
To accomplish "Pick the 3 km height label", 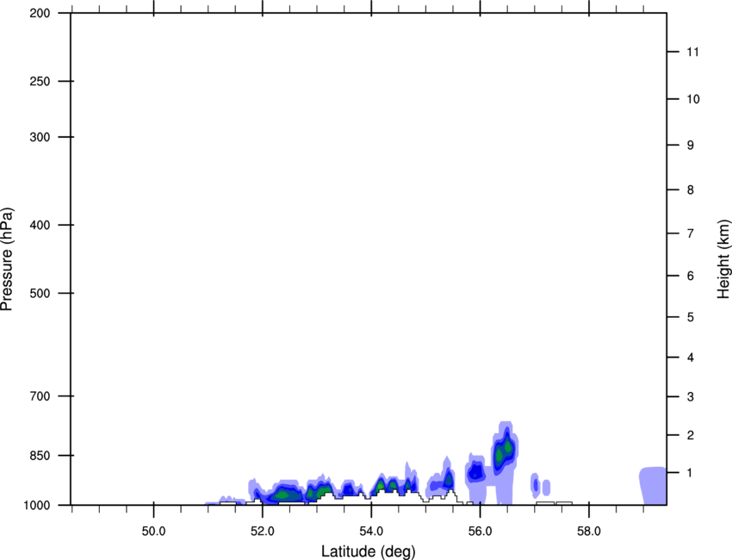I will (691, 397).
